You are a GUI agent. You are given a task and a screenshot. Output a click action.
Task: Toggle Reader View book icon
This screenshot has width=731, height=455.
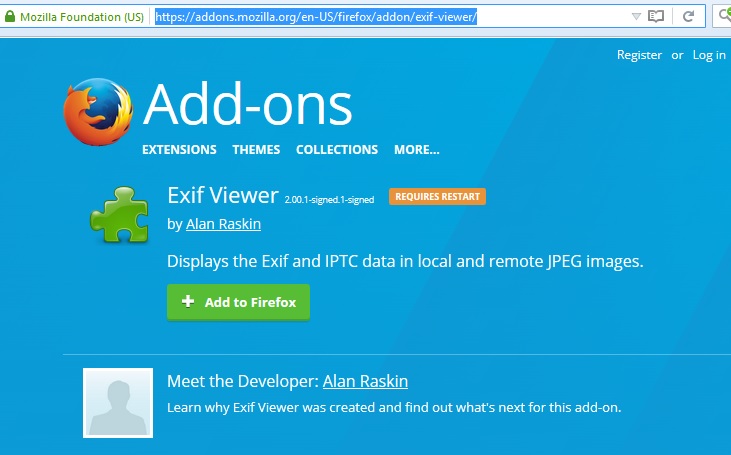(x=656, y=17)
